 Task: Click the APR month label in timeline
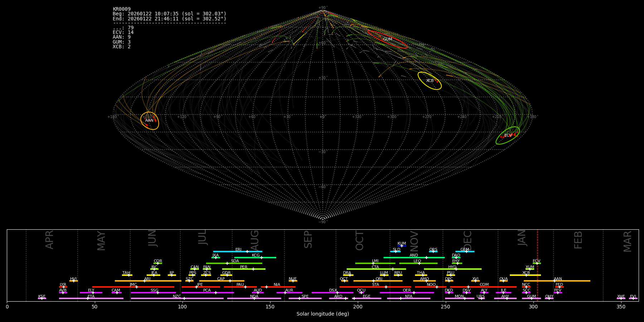(49, 240)
